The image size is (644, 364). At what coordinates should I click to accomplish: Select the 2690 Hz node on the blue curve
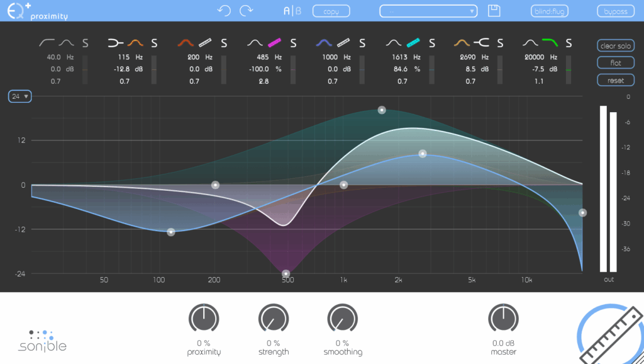pos(422,154)
